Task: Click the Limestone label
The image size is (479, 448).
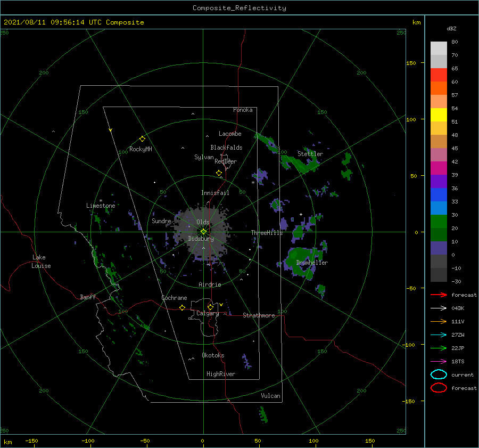Action: (101, 206)
